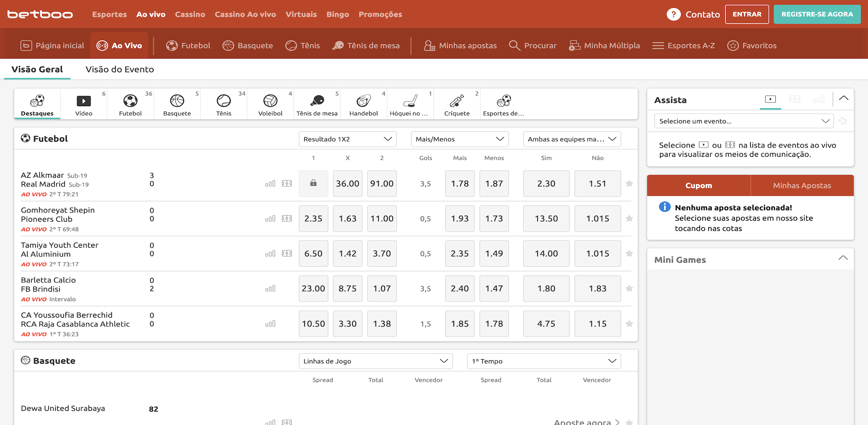Toggle favorite star for Barletta Calcio match

click(x=629, y=289)
